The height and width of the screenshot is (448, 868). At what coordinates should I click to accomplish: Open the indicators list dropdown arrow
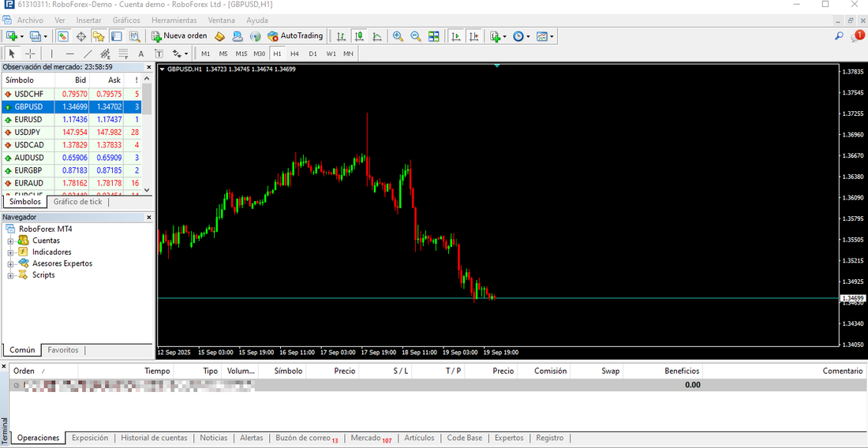click(x=505, y=36)
